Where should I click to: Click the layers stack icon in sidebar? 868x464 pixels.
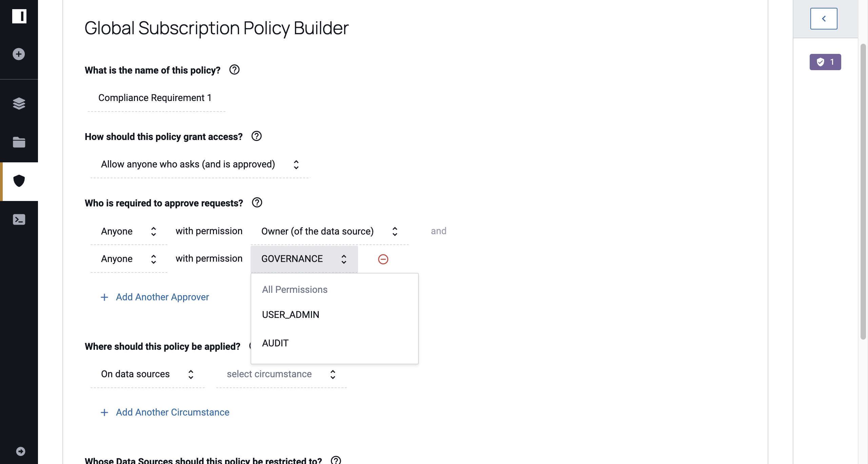click(x=19, y=104)
